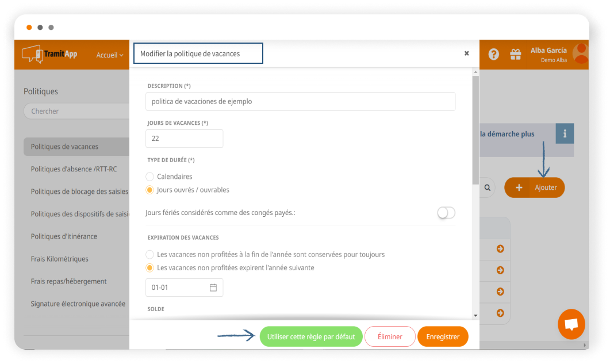Viewport: 610px width, 364px height.
Task: Open Frais Kilométriques section
Action: (x=60, y=259)
